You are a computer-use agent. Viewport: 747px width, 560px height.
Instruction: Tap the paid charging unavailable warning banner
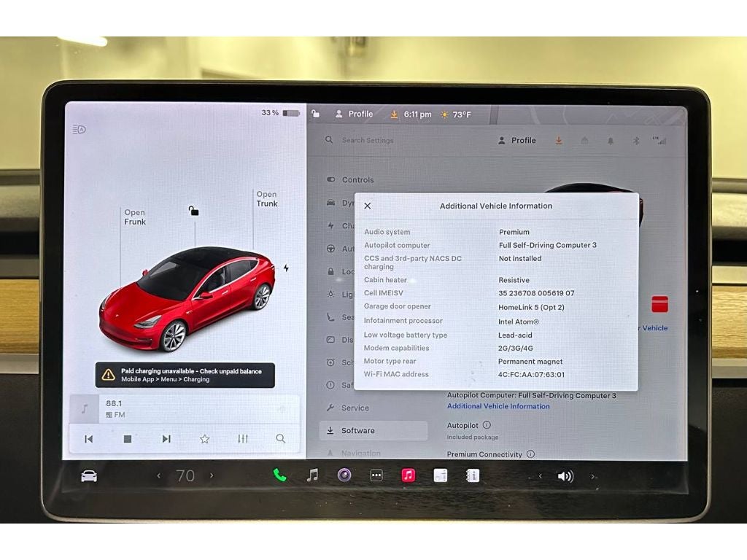[x=185, y=376]
